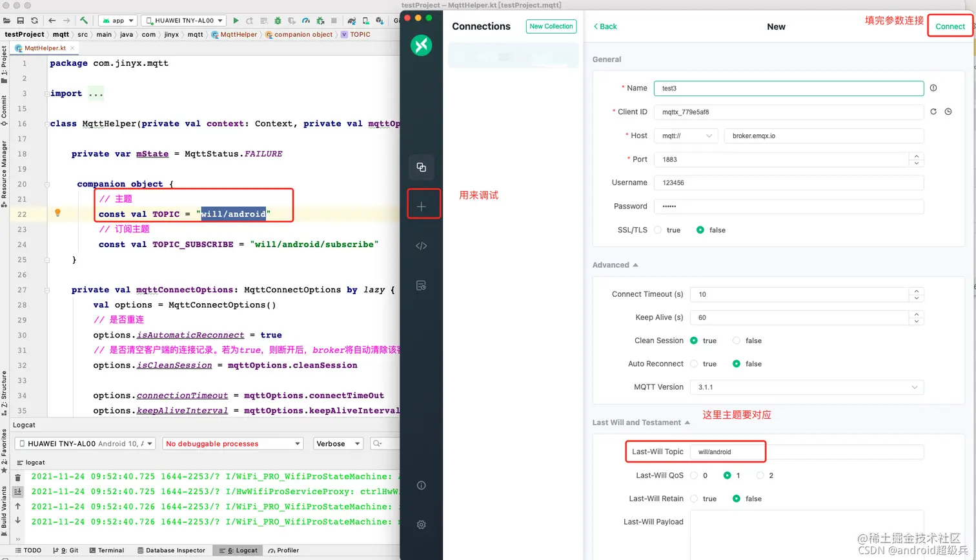Increase the Port value with up stepper

coord(917,155)
